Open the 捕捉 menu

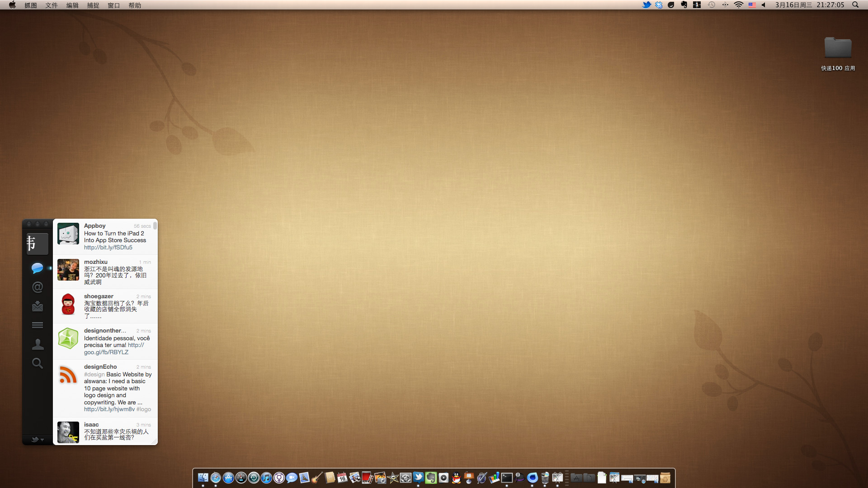tap(93, 5)
